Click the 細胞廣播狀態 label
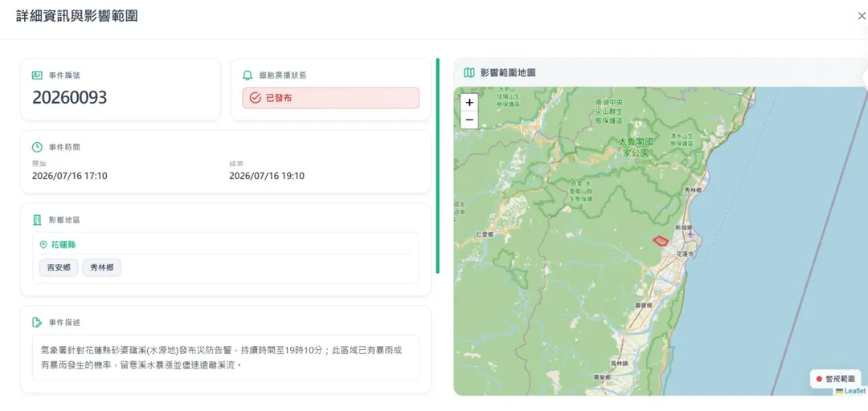Viewport: 868px width, 411px height. [x=283, y=75]
